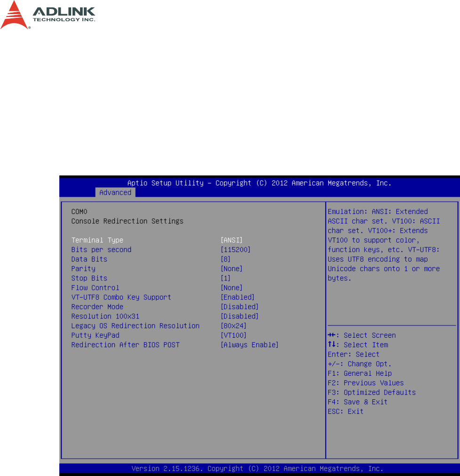The height and width of the screenshot is (476, 460).
Task: Click the ADLINK Technology logo
Action: pyautogui.click(x=48, y=15)
